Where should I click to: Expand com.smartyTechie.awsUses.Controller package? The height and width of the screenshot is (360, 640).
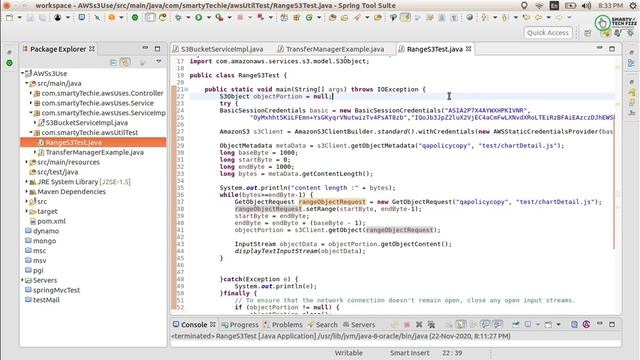[31, 93]
